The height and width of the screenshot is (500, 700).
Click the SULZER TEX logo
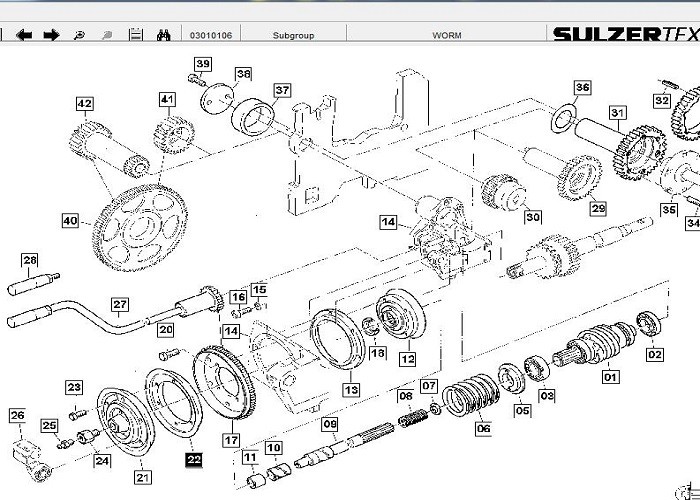[x=626, y=34]
